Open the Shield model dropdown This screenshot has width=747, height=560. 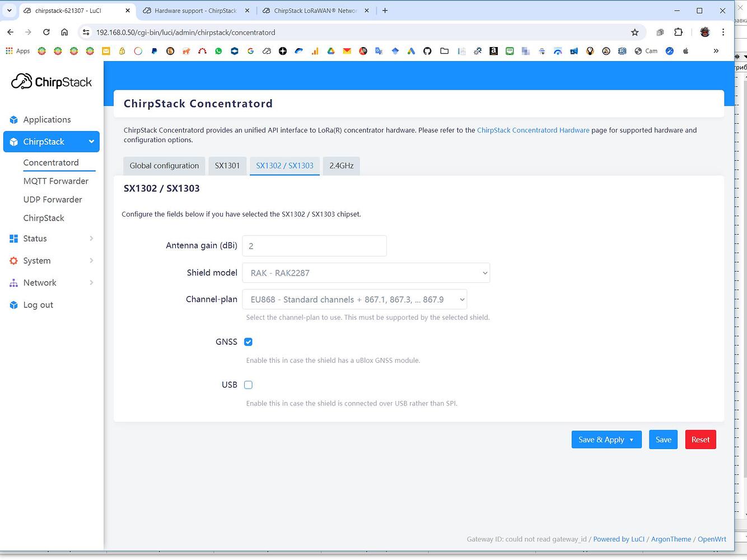click(366, 273)
